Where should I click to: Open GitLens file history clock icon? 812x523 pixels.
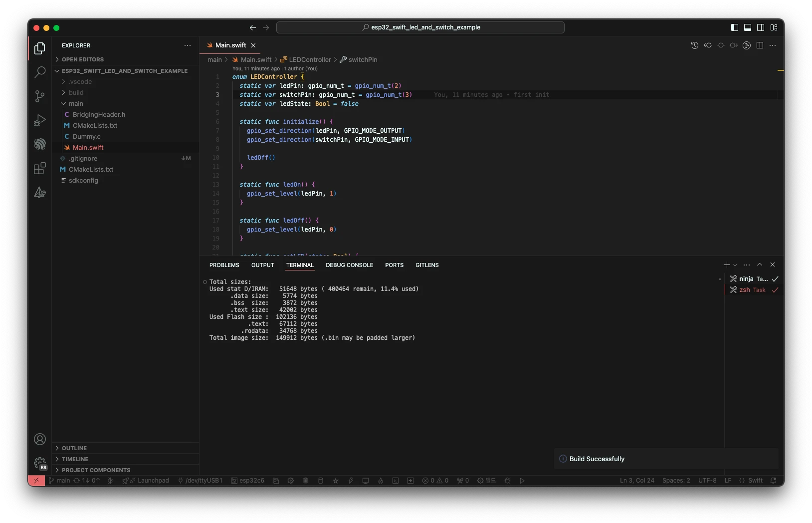[694, 45]
